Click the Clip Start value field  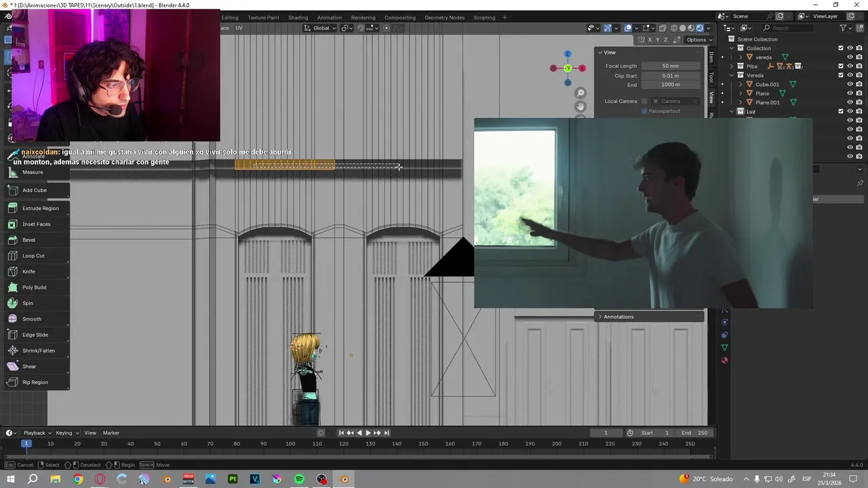coord(670,75)
